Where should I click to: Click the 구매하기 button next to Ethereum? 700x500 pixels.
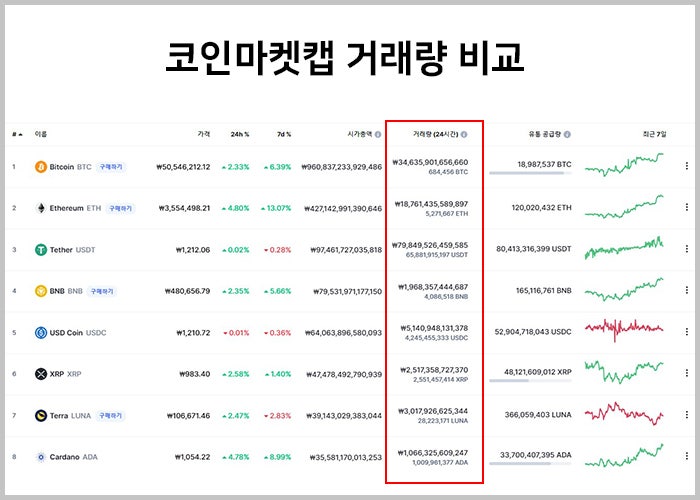[x=121, y=208]
